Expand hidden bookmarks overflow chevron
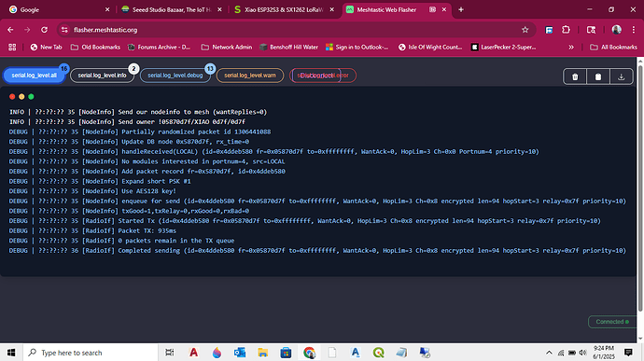Image resolution: width=644 pixels, height=361 pixels. click(x=571, y=48)
